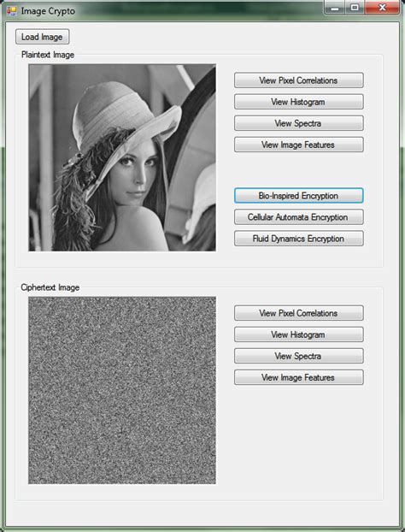
Task: Open View Histogram for the plaintext image
Action: click(x=298, y=102)
